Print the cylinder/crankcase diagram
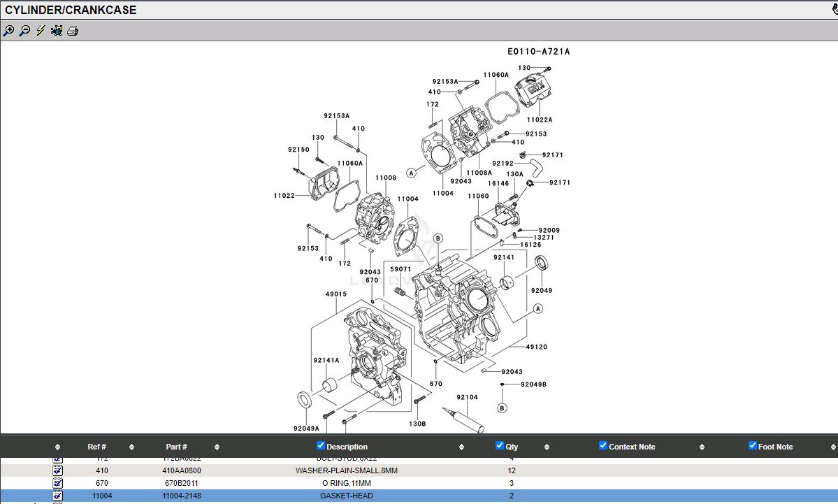This screenshot has width=838, height=504. [x=73, y=31]
